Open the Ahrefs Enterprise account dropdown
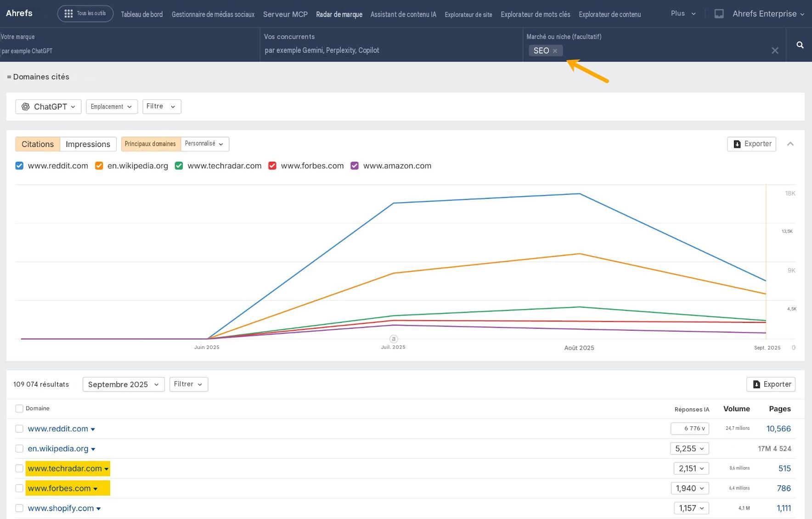This screenshot has height=519, width=812. pyautogui.click(x=768, y=14)
